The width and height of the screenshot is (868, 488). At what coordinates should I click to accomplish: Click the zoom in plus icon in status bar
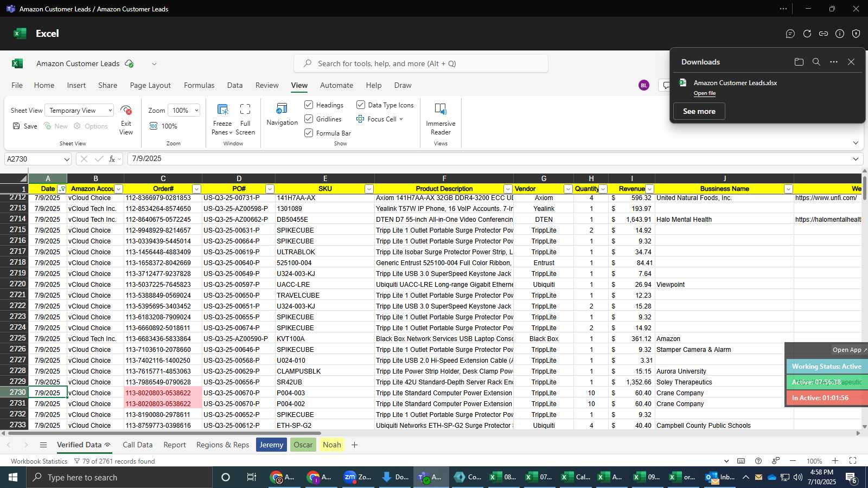835,461
